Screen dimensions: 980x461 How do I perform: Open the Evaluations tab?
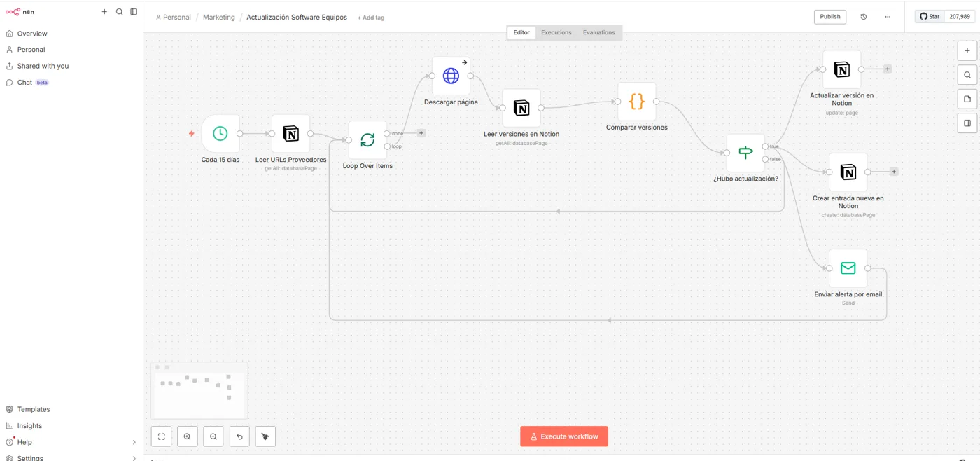tap(599, 32)
